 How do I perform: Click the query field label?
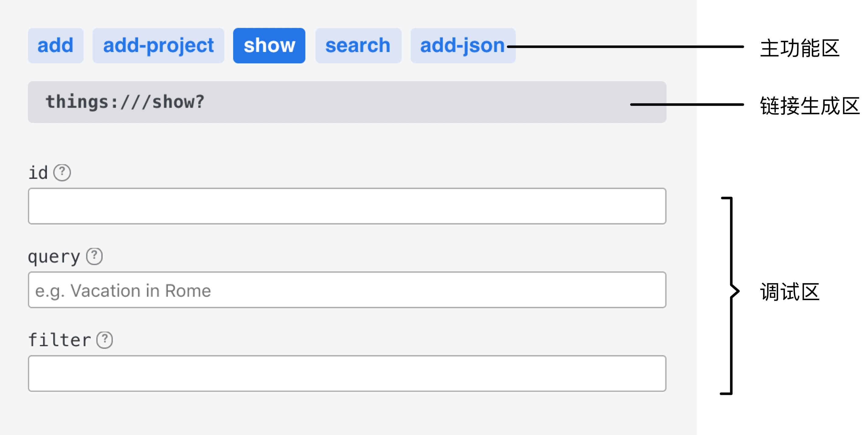(x=54, y=257)
